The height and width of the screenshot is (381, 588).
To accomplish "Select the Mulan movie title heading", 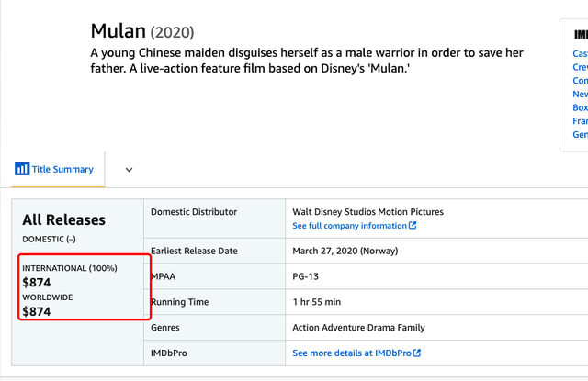I will point(119,30).
